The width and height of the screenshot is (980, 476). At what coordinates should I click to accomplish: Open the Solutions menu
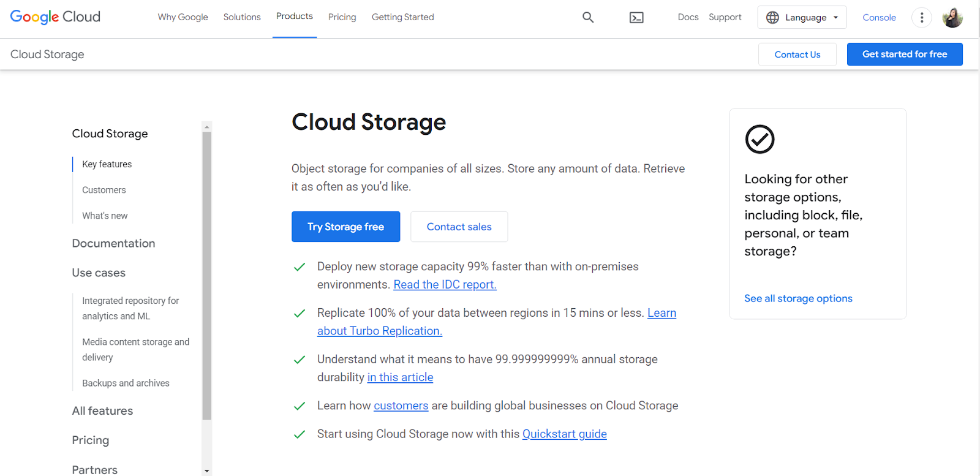pyautogui.click(x=242, y=17)
